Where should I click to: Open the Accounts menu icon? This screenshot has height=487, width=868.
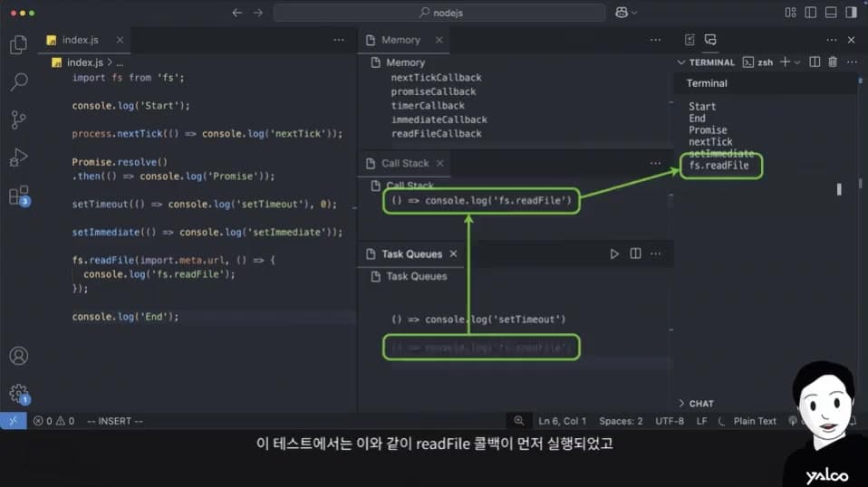(18, 356)
